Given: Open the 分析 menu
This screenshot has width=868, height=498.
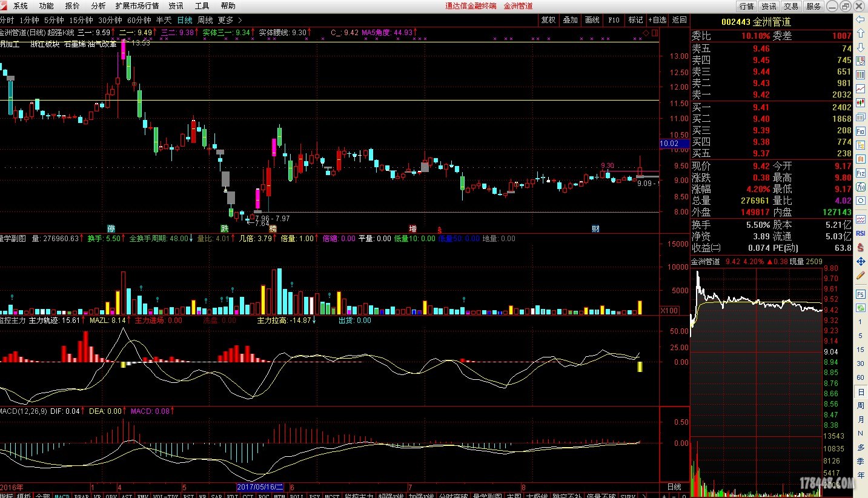Looking at the screenshot, I should click(98, 5).
